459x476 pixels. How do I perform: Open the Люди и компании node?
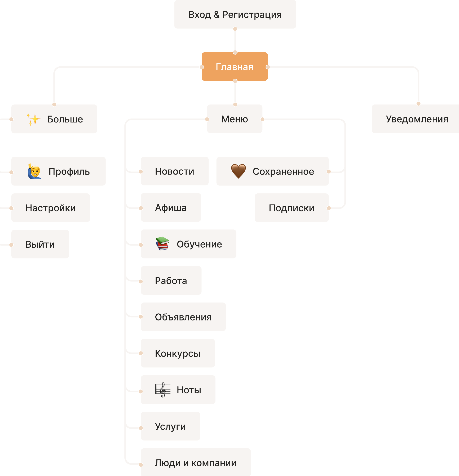(x=196, y=463)
